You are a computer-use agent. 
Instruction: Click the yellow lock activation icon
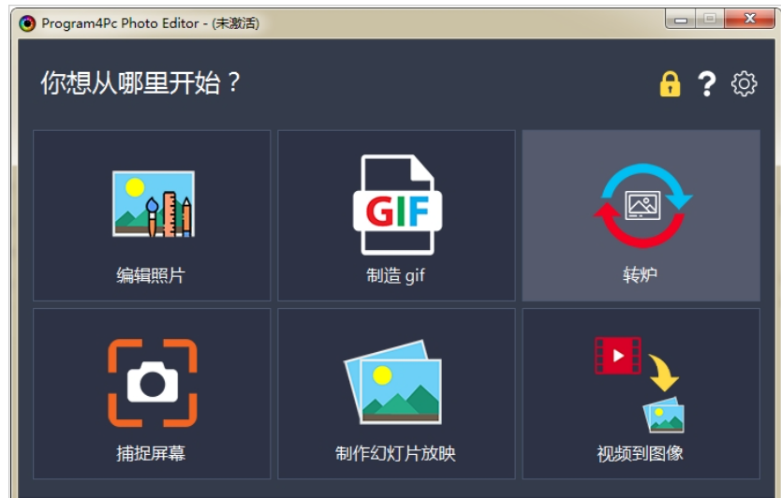pyautogui.click(x=670, y=84)
